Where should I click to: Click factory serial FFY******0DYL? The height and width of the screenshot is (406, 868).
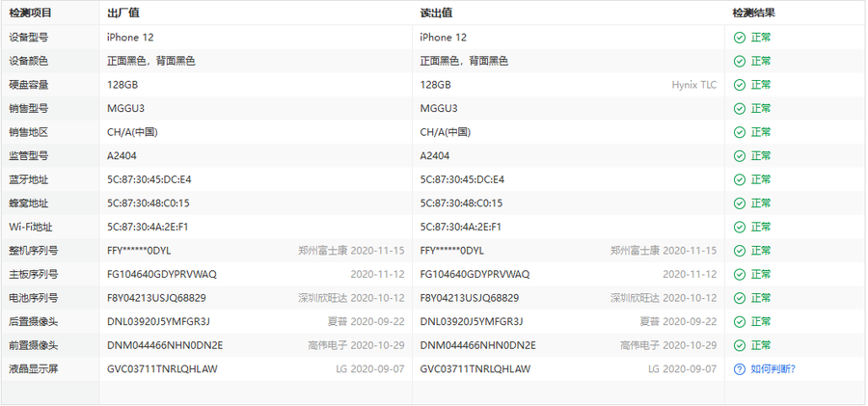(139, 251)
